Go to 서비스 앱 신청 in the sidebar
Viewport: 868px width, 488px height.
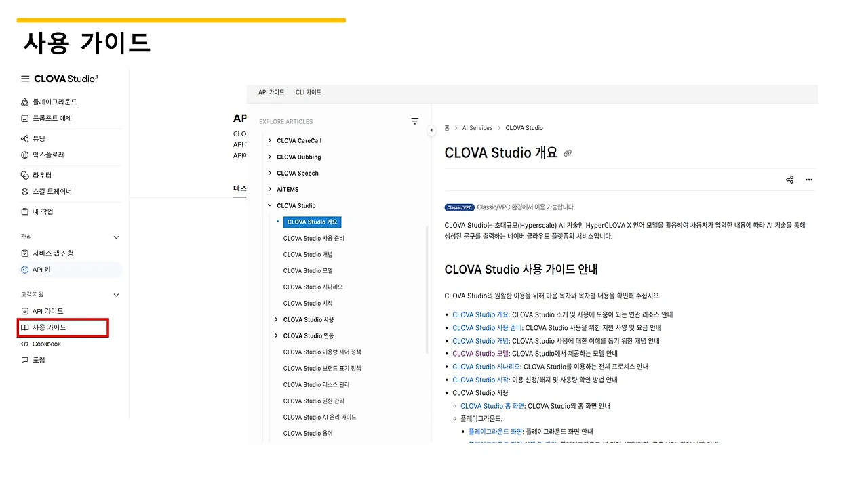pyautogui.click(x=47, y=253)
